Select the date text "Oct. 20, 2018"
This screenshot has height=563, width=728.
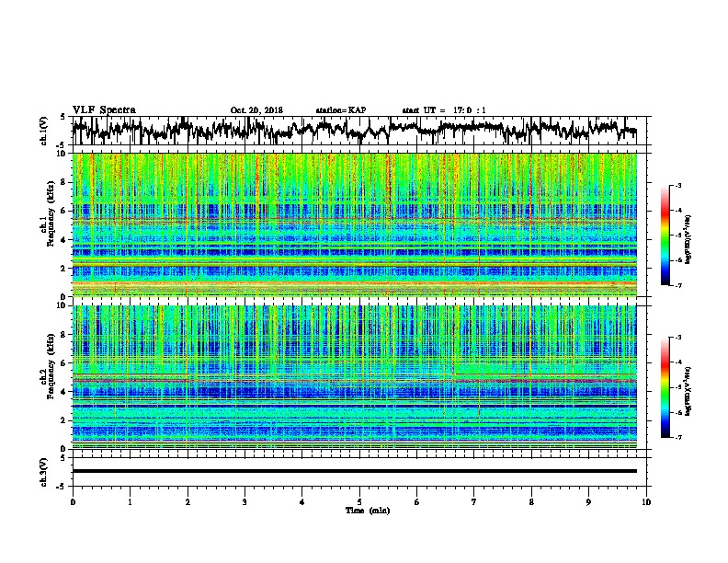pos(256,110)
